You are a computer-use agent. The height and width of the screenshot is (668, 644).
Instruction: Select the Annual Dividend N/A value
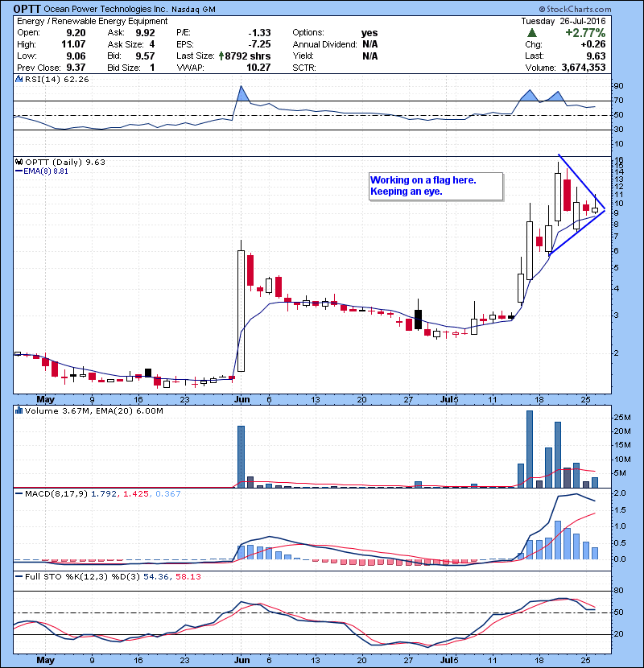(370, 44)
